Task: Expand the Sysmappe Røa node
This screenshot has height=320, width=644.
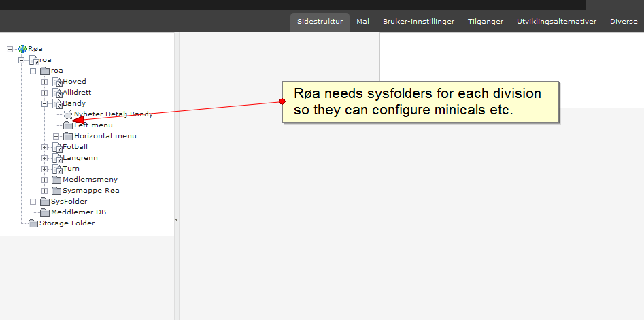Action: 45,191
